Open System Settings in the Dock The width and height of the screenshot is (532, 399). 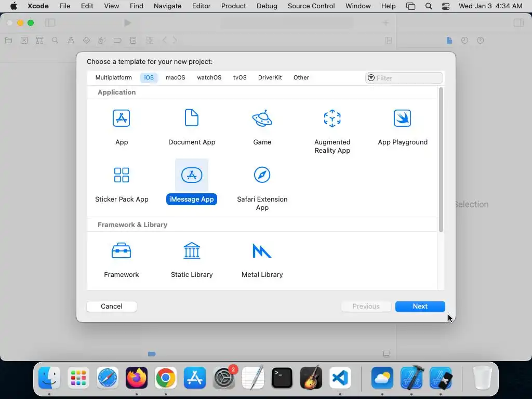coord(224,378)
